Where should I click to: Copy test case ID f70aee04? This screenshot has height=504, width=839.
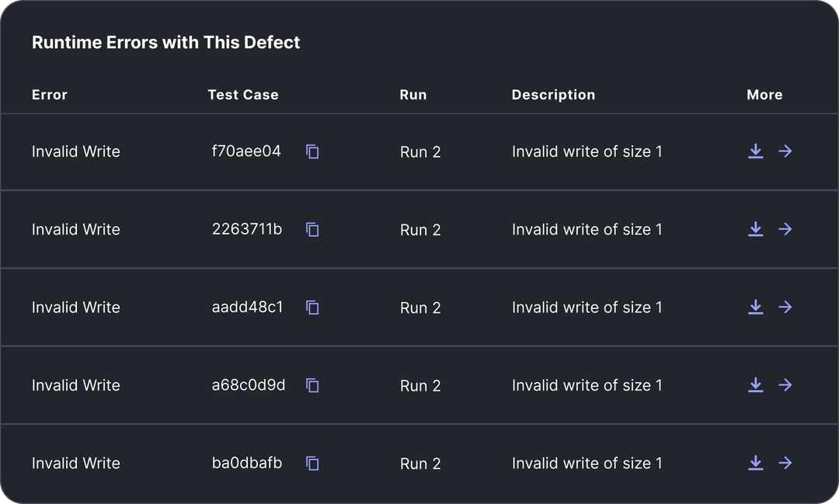[312, 151]
